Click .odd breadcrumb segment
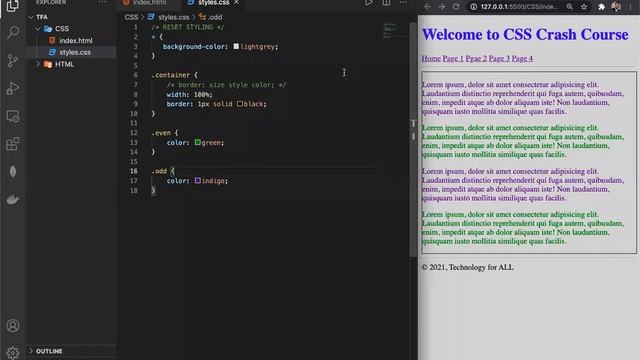Image resolution: width=640 pixels, height=360 pixels. 215,17
